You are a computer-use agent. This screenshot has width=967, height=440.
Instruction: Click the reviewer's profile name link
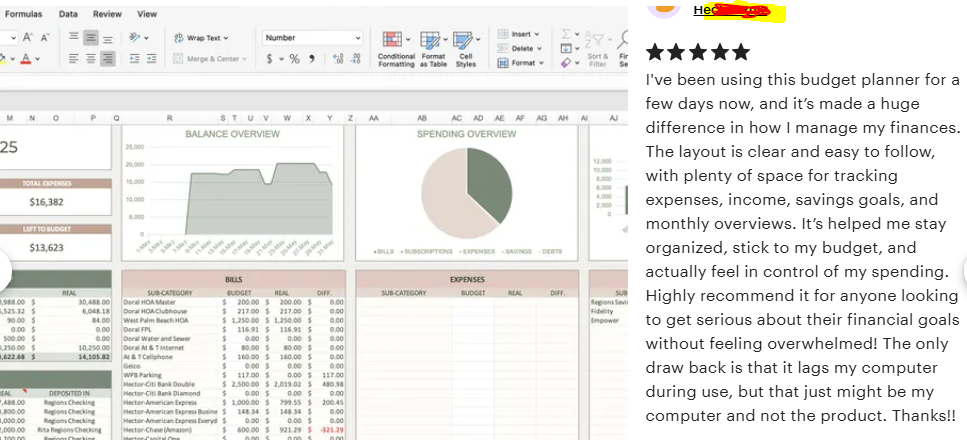coord(731,10)
